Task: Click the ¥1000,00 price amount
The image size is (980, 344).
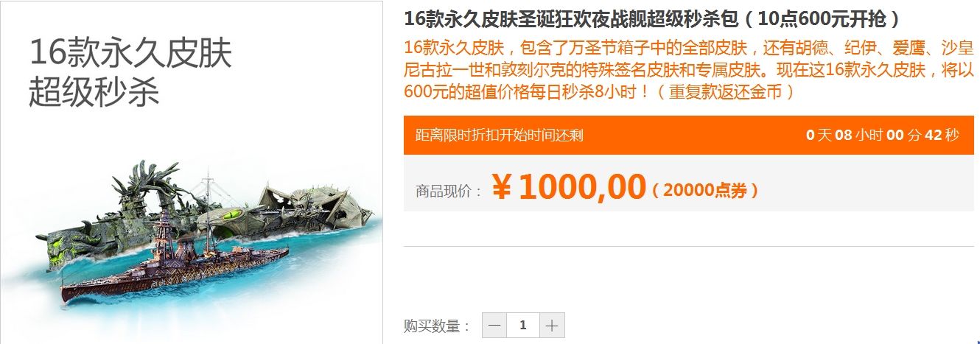Action: tap(569, 188)
